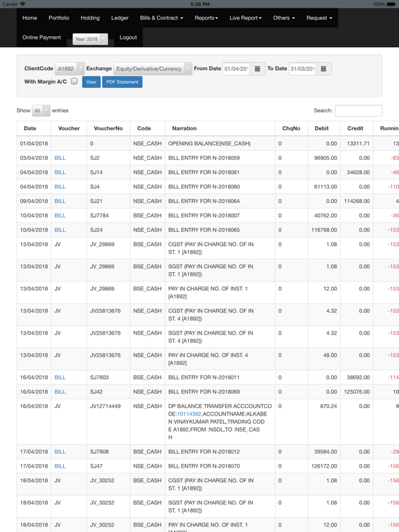Image resolution: width=399 pixels, height=532 pixels.
Task: Select debit value 670.24
Action: (328, 406)
